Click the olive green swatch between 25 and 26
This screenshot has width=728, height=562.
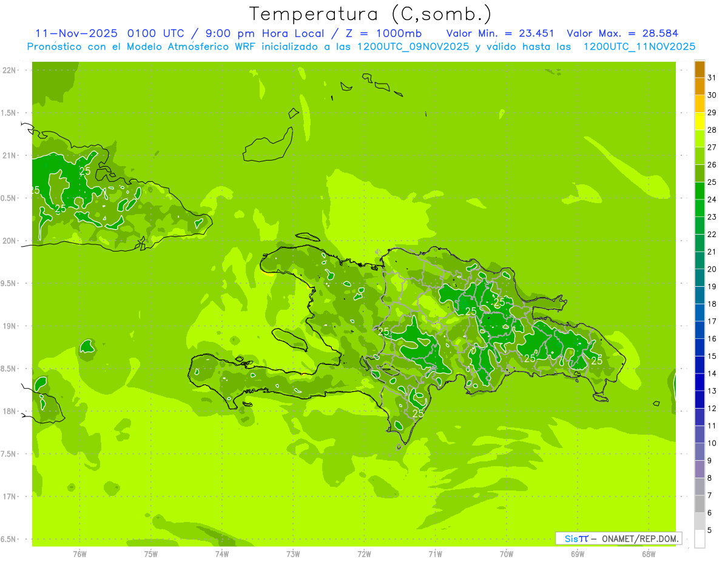(x=699, y=173)
